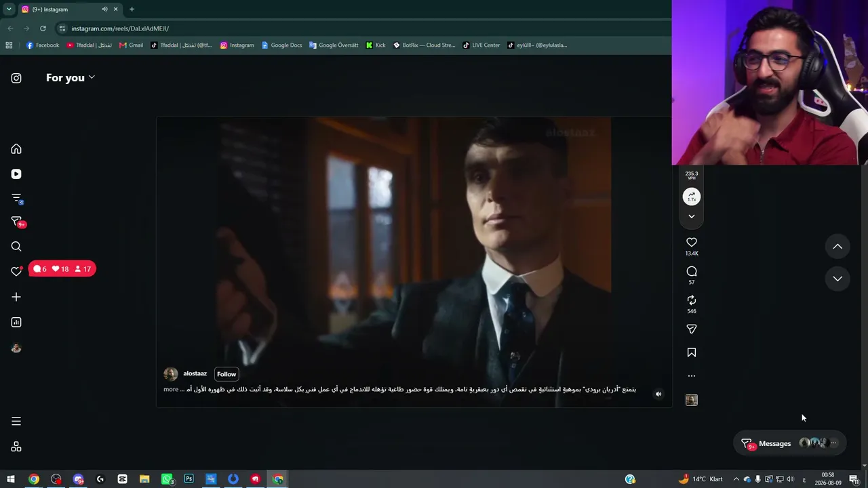
Task: Share the reel via paper-plane icon
Action: 692,329
